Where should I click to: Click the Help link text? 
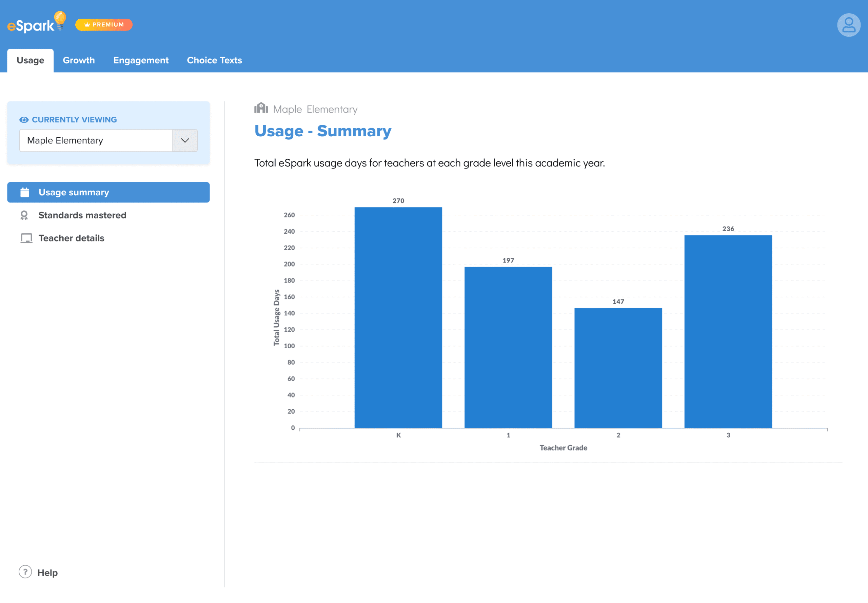tap(47, 572)
